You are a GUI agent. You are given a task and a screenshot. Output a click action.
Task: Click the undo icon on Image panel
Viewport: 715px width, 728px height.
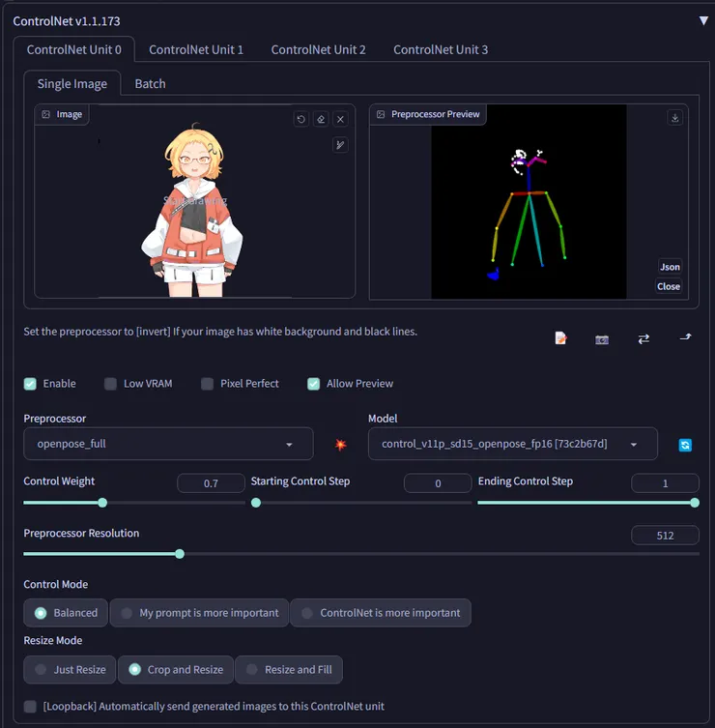[301, 119]
